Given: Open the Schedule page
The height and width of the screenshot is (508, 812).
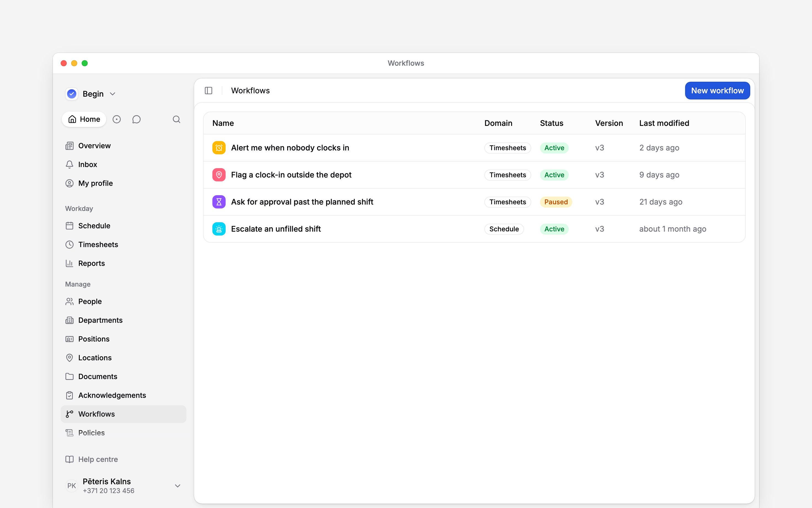Looking at the screenshot, I should (124, 226).
